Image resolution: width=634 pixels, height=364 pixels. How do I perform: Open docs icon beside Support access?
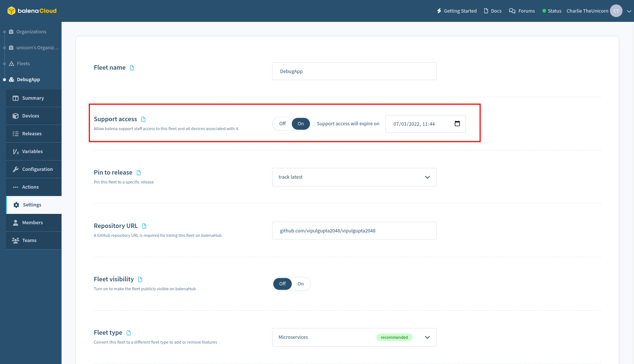(x=143, y=119)
